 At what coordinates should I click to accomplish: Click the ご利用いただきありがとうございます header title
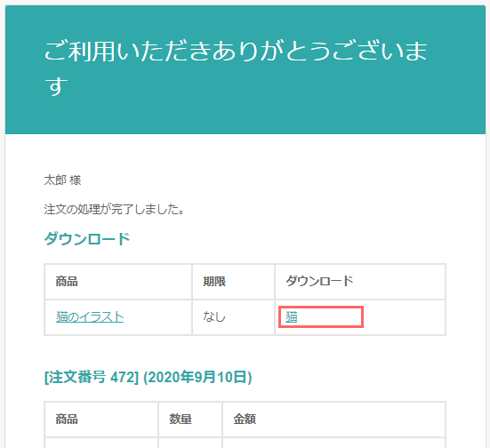point(236,68)
